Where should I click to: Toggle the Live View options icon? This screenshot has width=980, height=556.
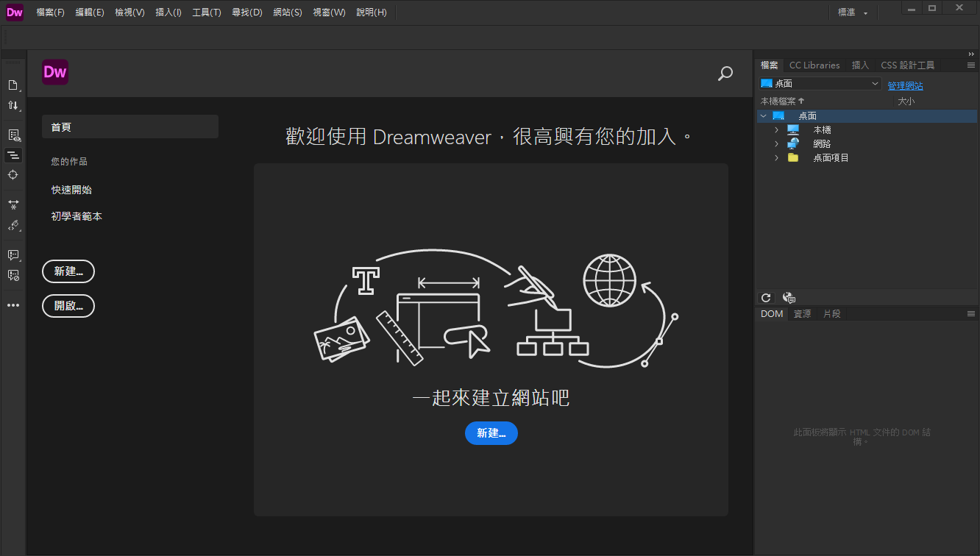click(13, 135)
